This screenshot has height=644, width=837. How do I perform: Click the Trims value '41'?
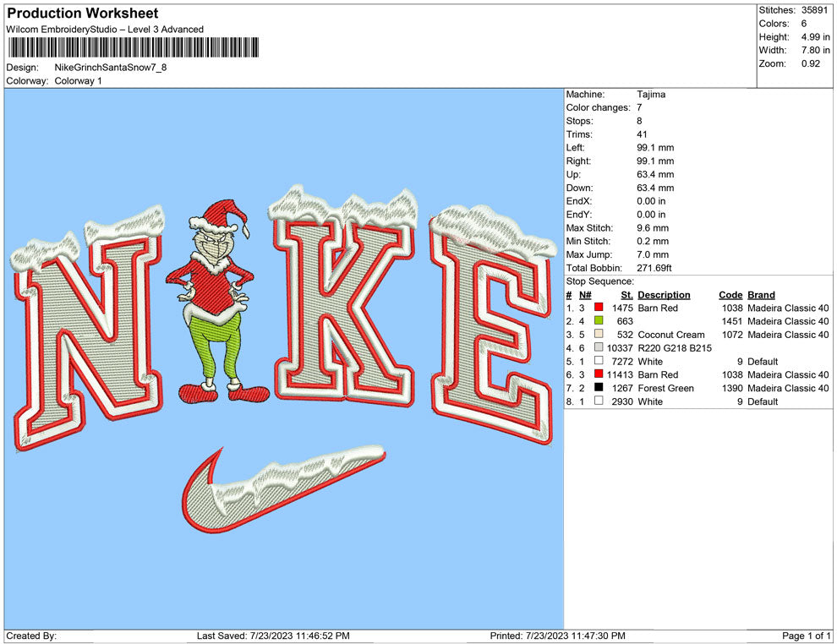(642, 134)
